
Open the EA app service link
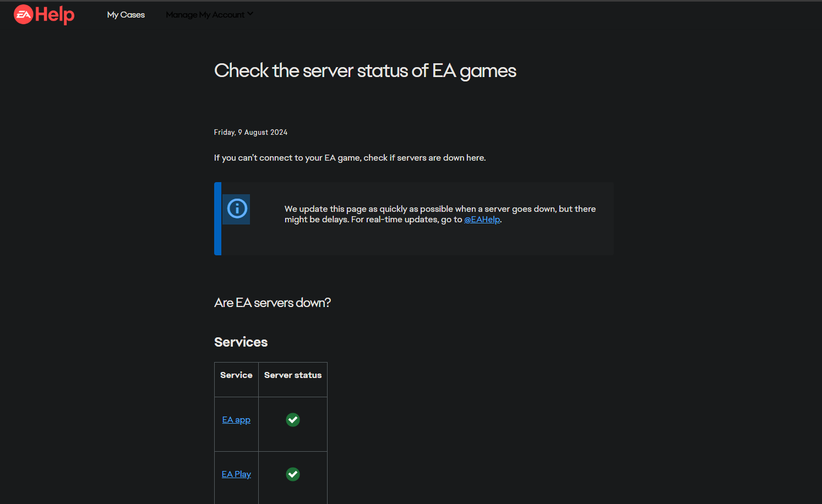pyautogui.click(x=236, y=420)
